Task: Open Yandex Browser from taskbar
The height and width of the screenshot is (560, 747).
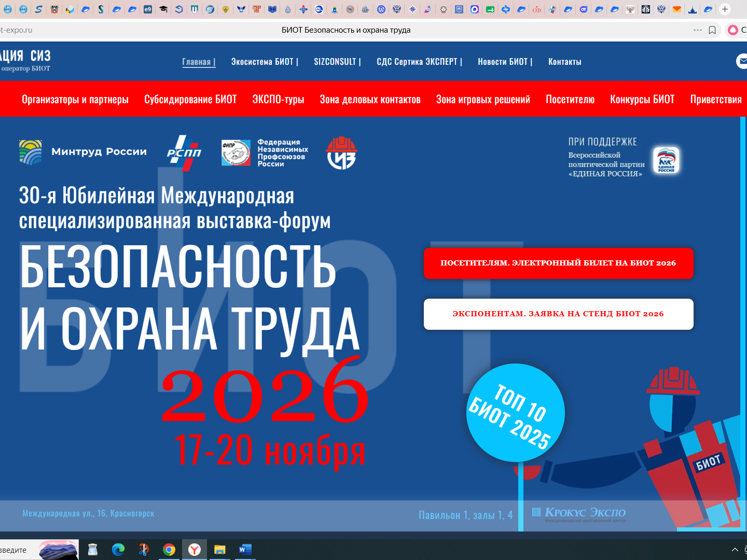Action: tap(195, 550)
